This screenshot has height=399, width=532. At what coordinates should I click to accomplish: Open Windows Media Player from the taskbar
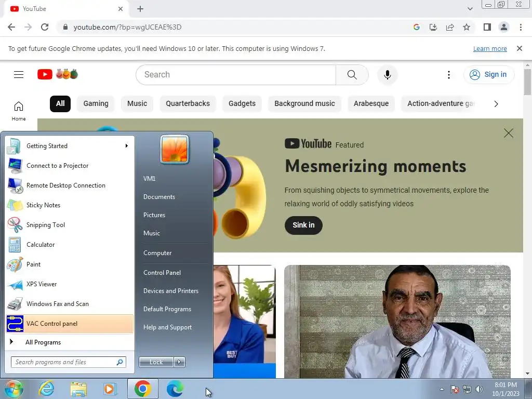[110, 389]
